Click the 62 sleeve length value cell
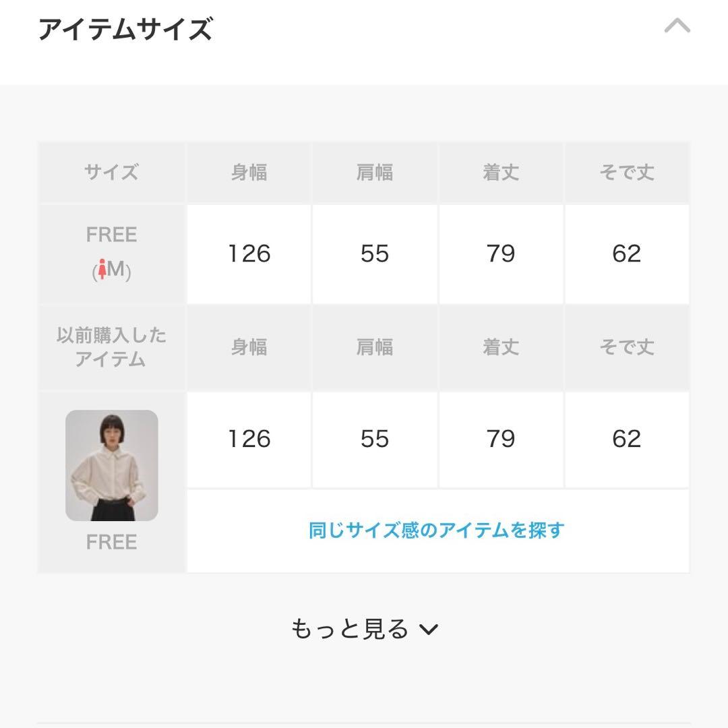The height and width of the screenshot is (728, 728). [x=627, y=254]
